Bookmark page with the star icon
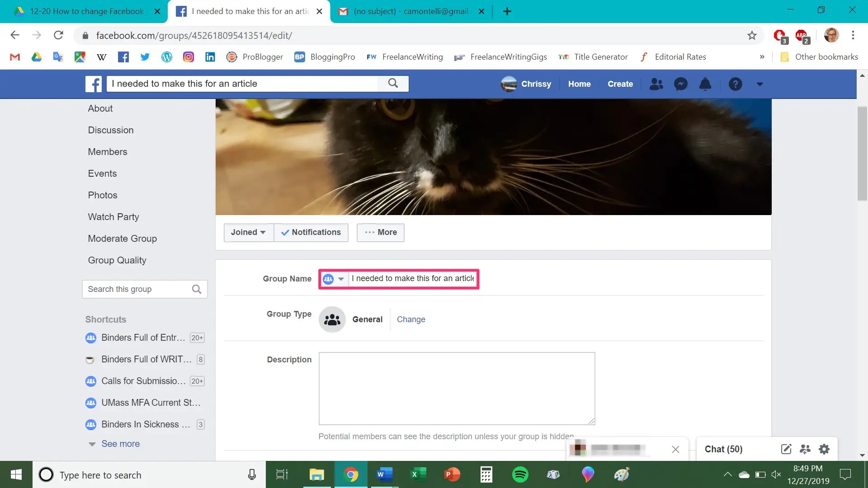Image resolution: width=868 pixels, height=488 pixels. pos(751,35)
